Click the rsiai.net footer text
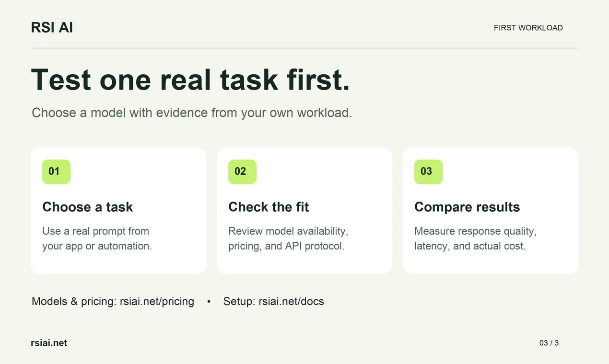 tap(49, 343)
